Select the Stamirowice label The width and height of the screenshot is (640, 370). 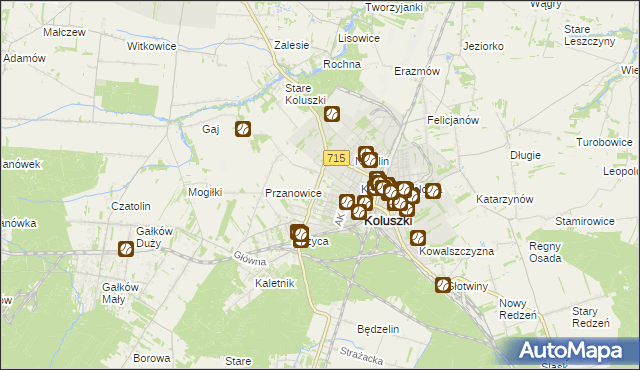click(x=584, y=222)
